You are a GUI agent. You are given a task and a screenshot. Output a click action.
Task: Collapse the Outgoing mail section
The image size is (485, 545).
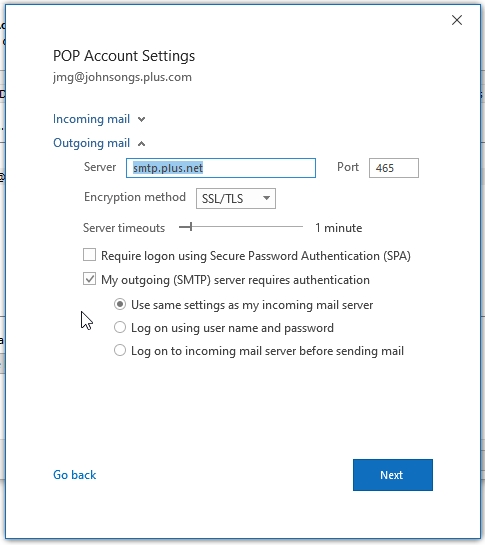tap(99, 143)
